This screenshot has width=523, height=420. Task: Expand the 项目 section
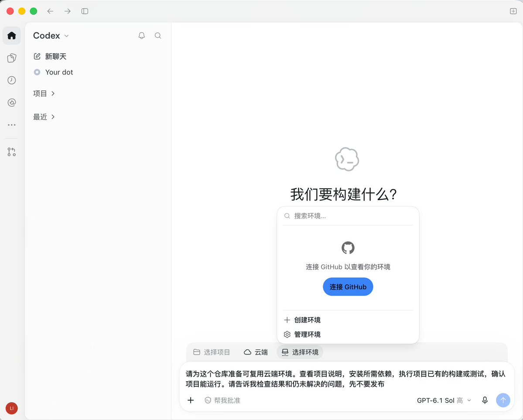[x=44, y=93]
